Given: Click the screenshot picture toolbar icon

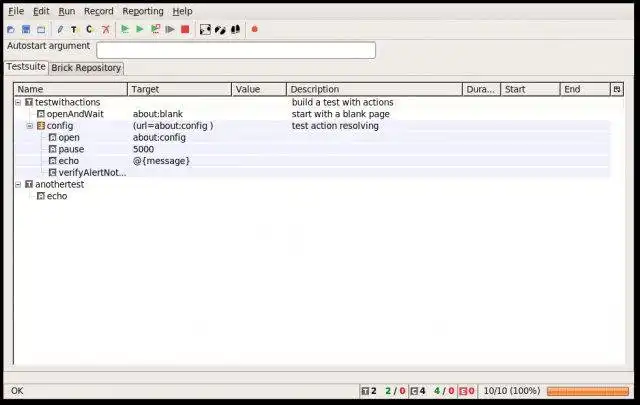Looking at the screenshot, I should point(205,29).
